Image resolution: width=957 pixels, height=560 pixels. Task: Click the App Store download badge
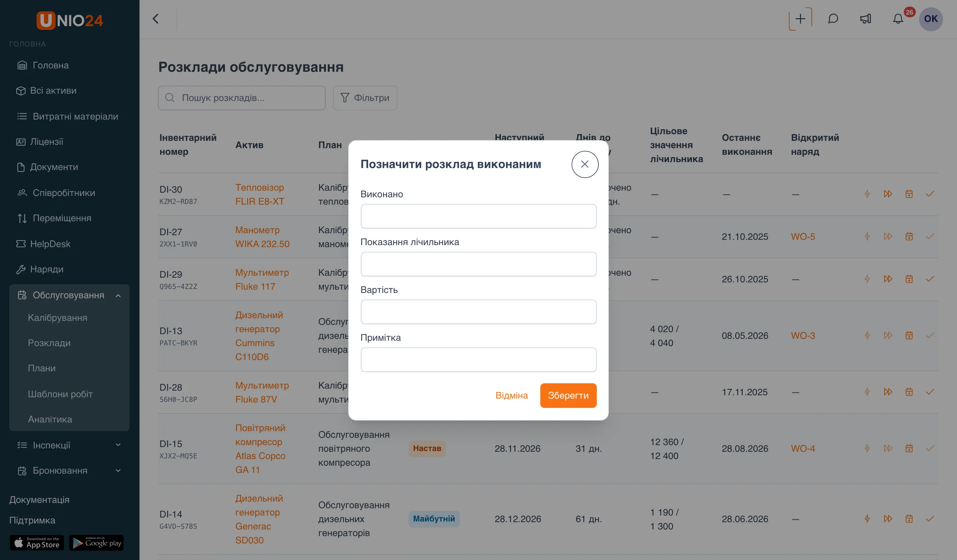pos(37,542)
